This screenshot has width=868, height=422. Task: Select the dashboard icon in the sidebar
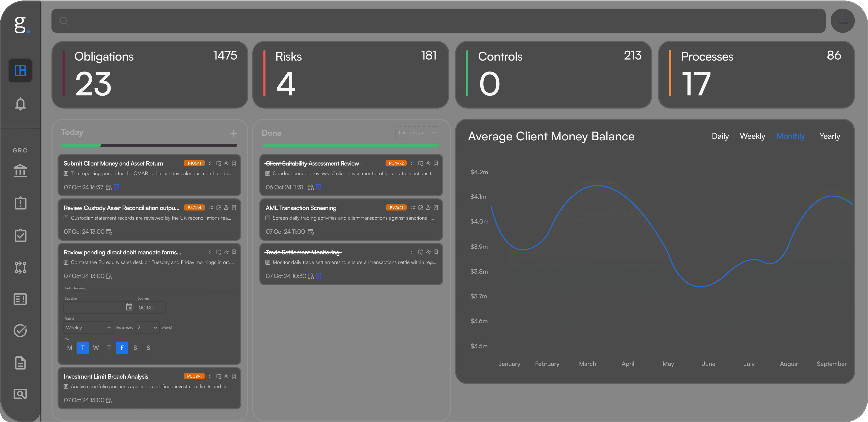pos(20,71)
